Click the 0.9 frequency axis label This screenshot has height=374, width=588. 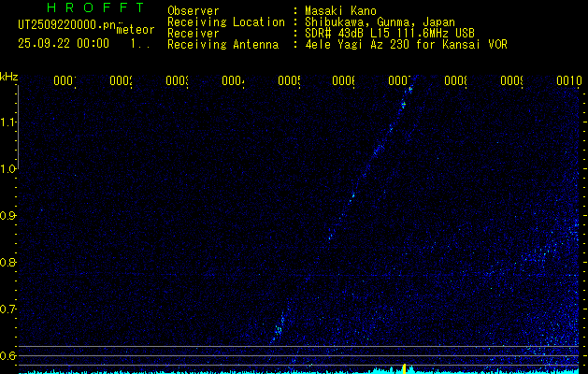tap(7, 216)
